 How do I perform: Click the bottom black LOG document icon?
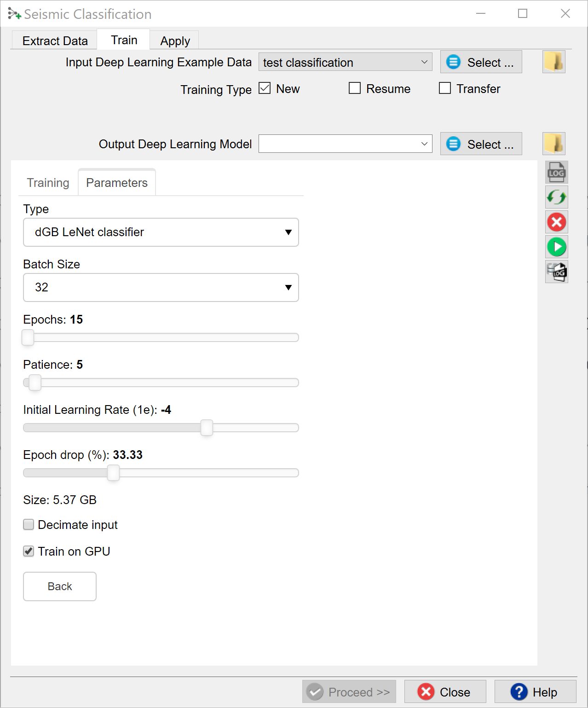click(556, 272)
